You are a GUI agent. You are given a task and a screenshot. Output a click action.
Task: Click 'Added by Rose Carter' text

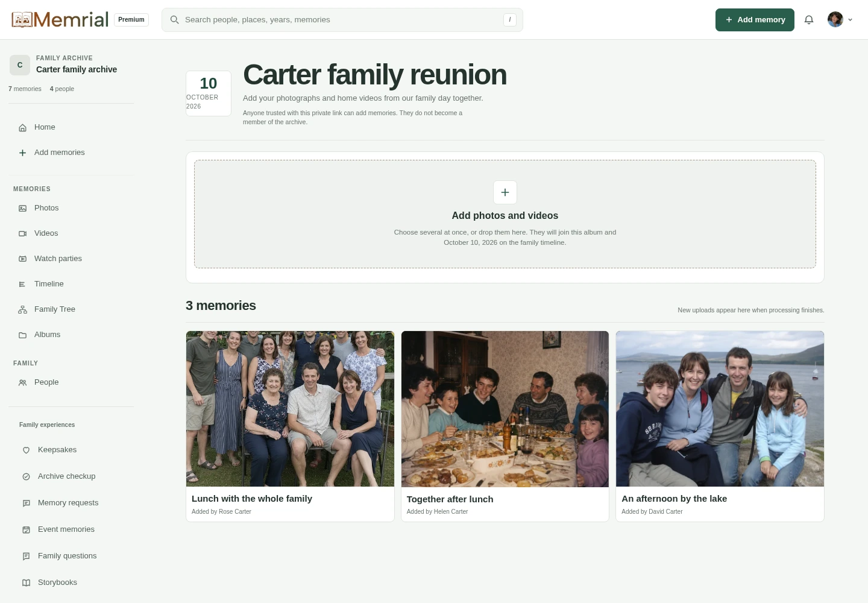[221, 511]
